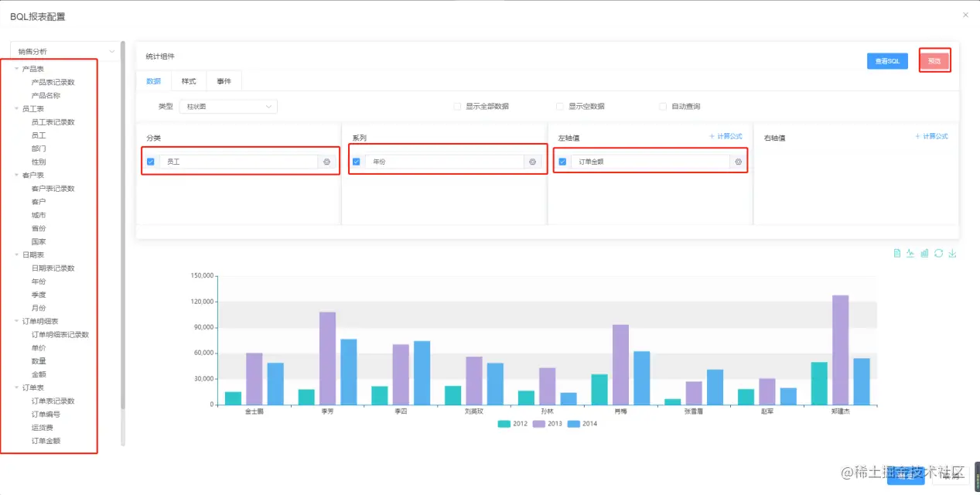Collapse the 产品表 tree node
The image size is (980, 495).
(17, 69)
